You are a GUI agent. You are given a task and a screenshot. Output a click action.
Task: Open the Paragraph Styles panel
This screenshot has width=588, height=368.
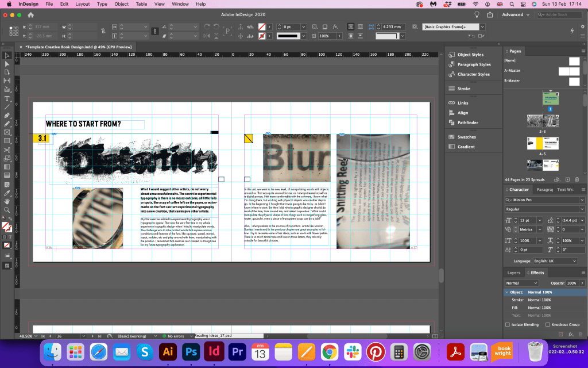coord(474,64)
